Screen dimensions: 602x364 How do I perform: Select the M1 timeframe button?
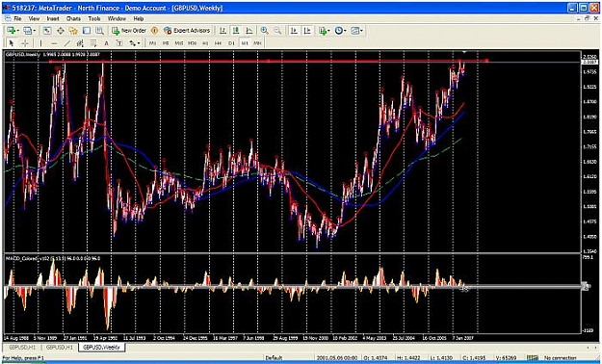point(152,43)
